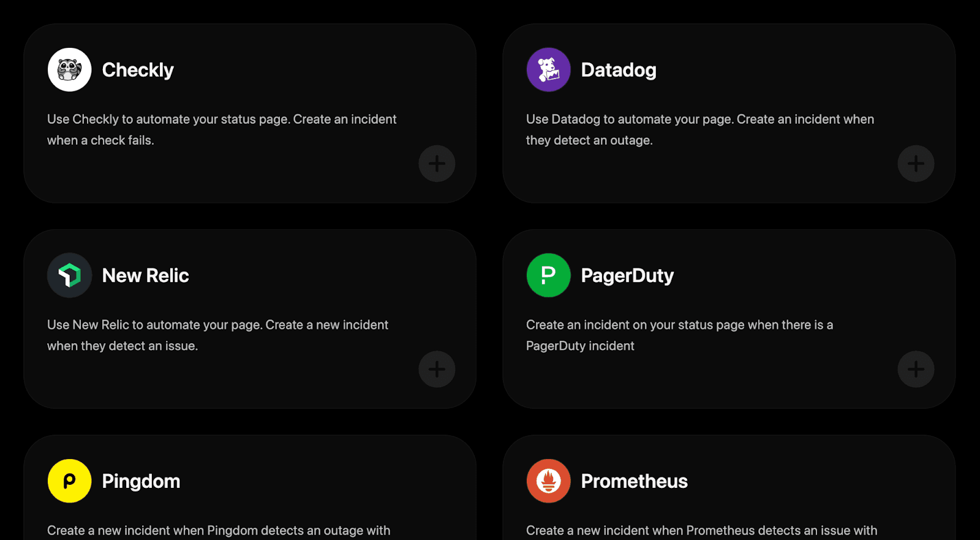
Task: Click the New Relic hexagon logo
Action: coord(70,275)
